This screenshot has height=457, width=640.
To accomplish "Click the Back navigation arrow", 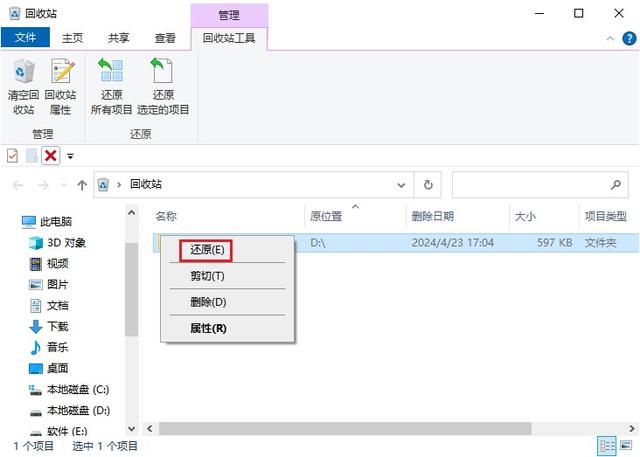I will coord(18,186).
